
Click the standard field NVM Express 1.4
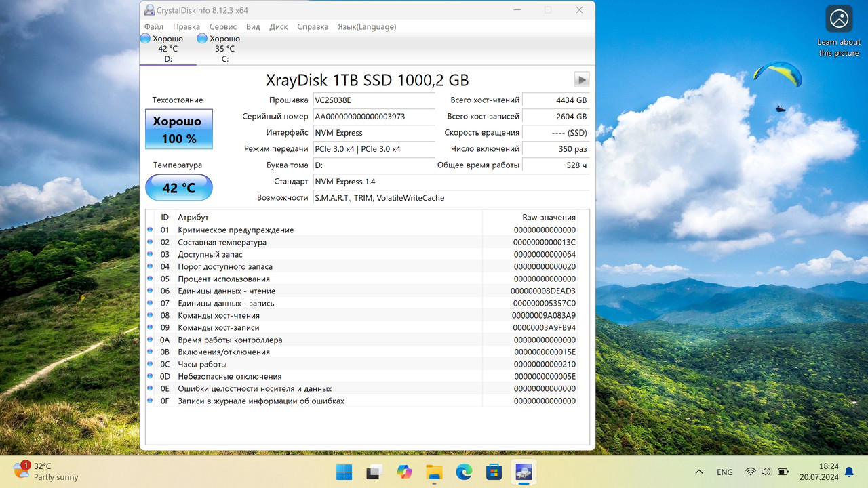pyautogui.click(x=451, y=182)
